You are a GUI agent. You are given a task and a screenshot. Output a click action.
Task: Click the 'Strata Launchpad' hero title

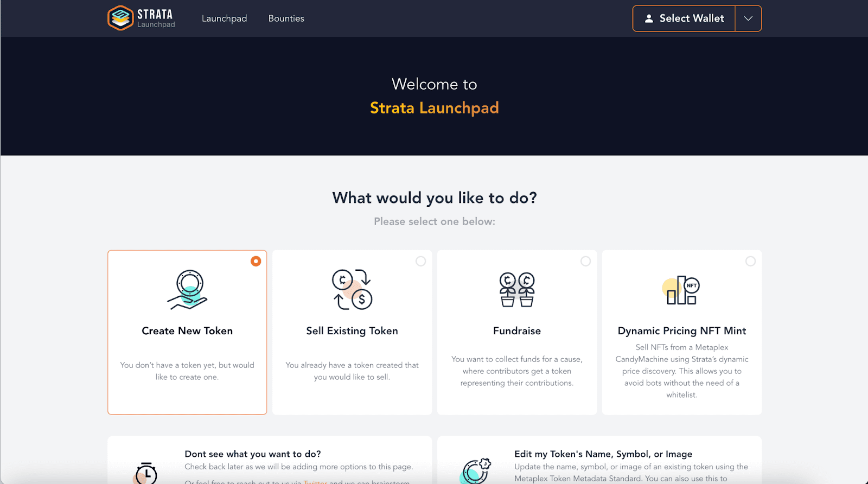click(x=435, y=108)
